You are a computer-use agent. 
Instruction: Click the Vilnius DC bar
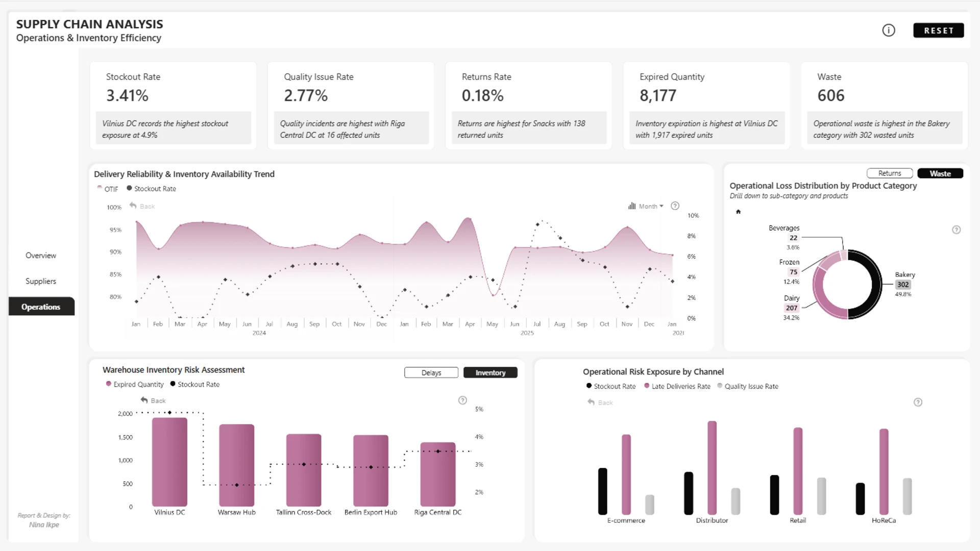(169, 462)
